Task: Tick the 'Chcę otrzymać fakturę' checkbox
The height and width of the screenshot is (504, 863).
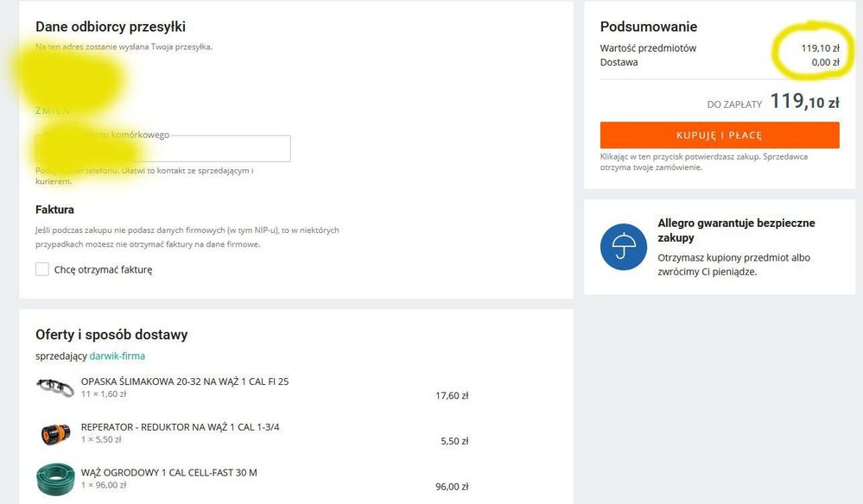Action: 42,269
